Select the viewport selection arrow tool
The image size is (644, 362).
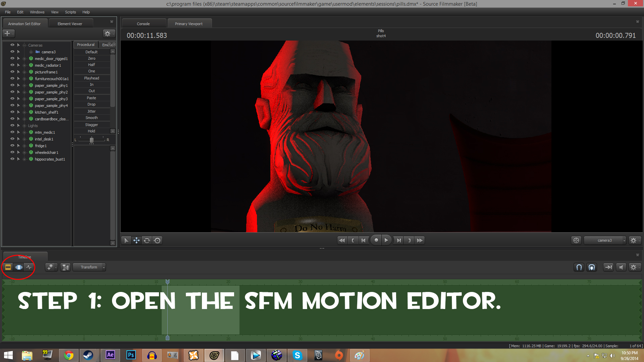click(126, 240)
